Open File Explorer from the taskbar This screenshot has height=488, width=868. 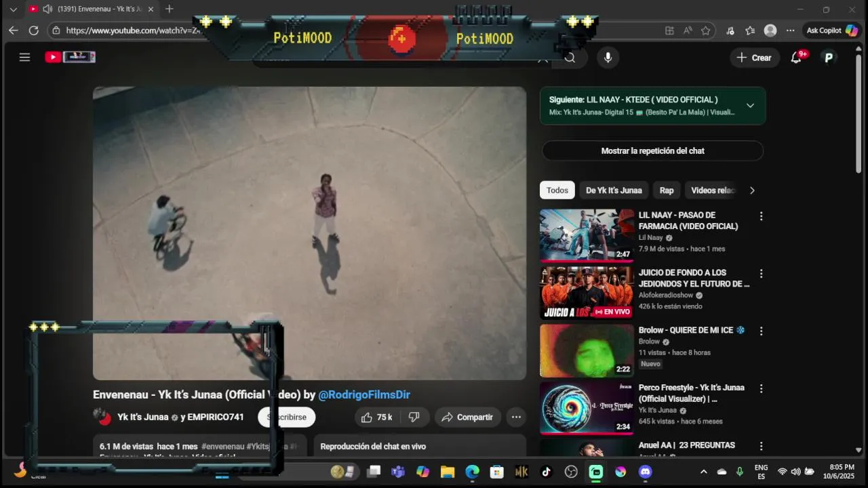[448, 472]
